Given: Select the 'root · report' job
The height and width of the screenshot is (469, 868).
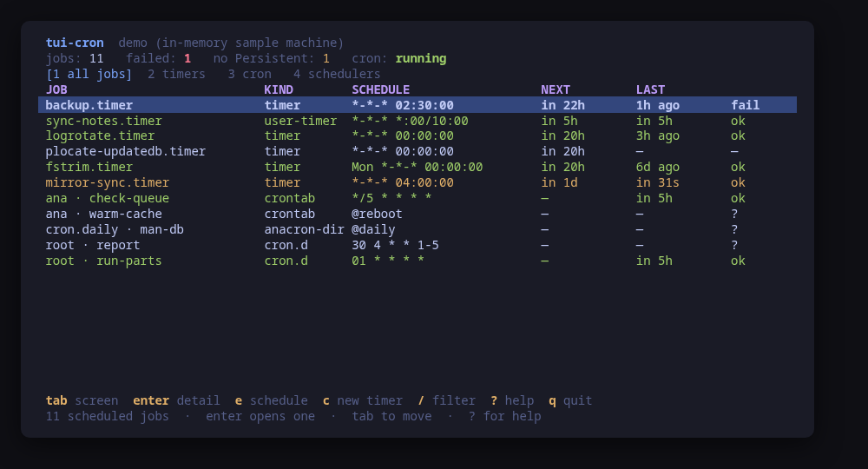Looking at the screenshot, I should coord(418,245).
